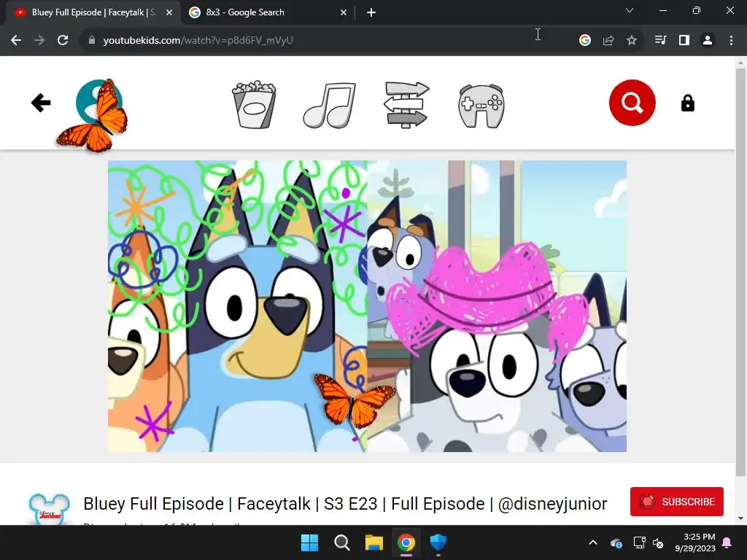
Task: Expand the tab search chevron
Action: (x=630, y=10)
